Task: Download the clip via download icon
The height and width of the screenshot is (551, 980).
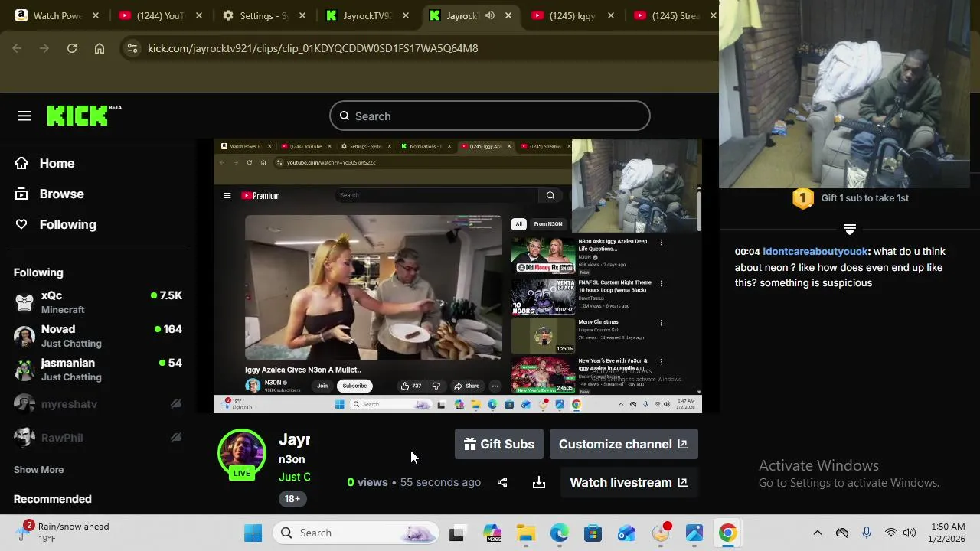Action: click(x=539, y=482)
